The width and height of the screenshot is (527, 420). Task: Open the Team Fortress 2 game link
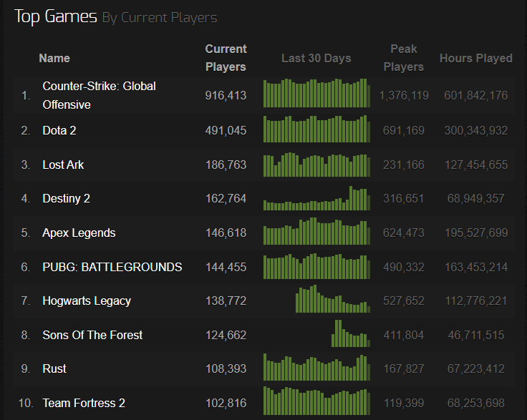(84, 403)
